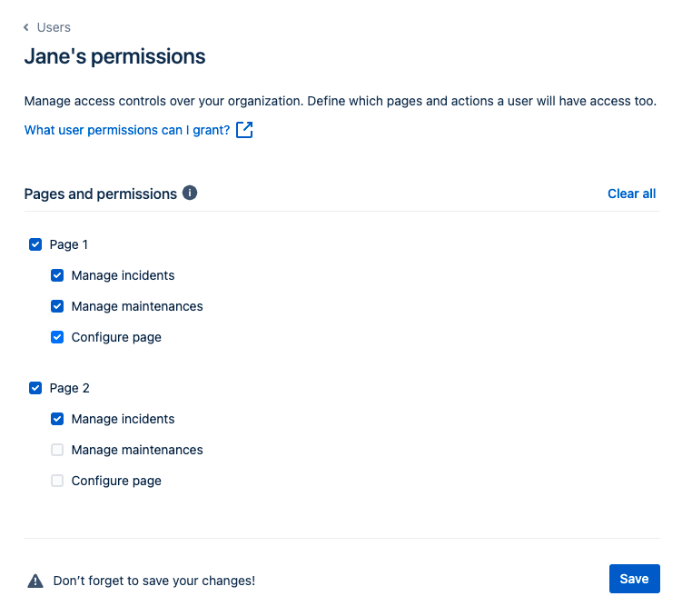Click the Page 2 label text
The image size is (692, 616).
(x=69, y=388)
